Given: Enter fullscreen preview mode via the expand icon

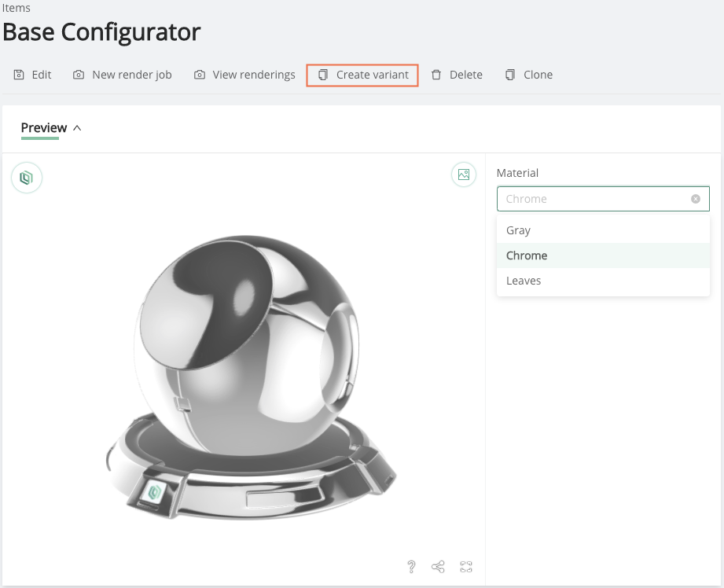Looking at the screenshot, I should (466, 567).
